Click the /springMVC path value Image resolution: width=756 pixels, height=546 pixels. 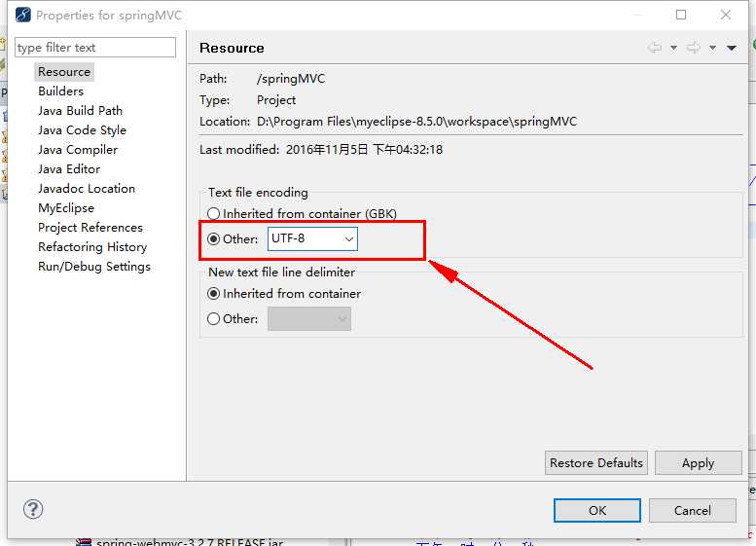(291, 78)
